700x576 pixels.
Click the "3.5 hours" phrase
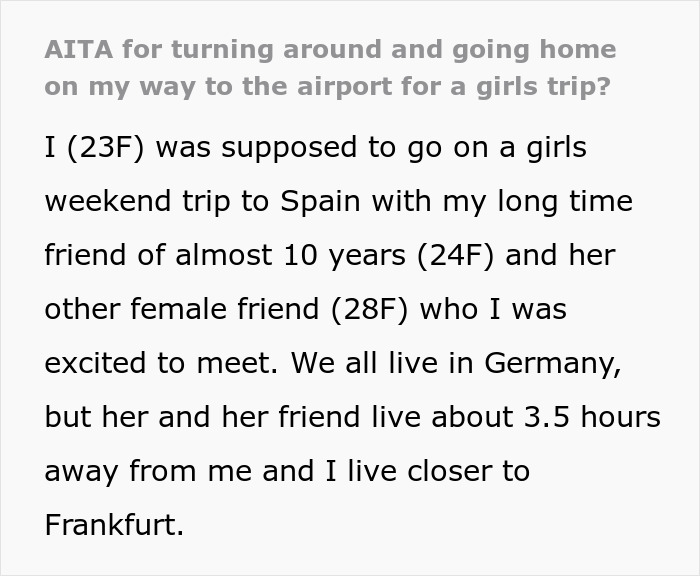click(592, 417)
